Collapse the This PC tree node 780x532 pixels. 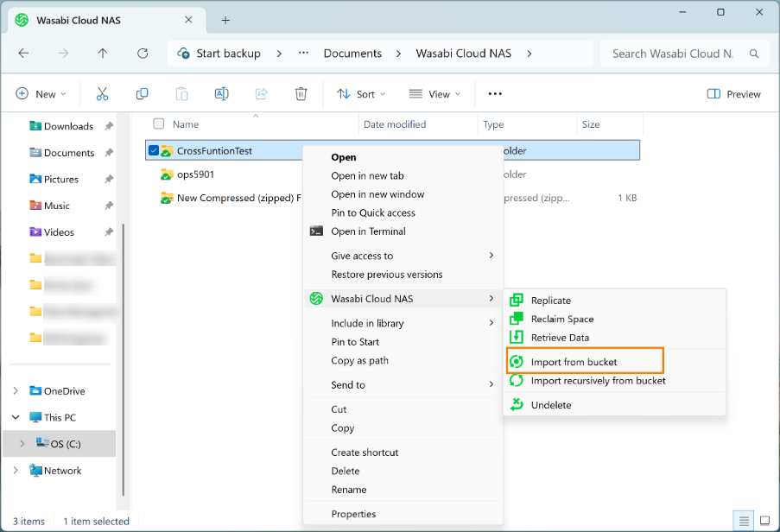tap(16, 417)
